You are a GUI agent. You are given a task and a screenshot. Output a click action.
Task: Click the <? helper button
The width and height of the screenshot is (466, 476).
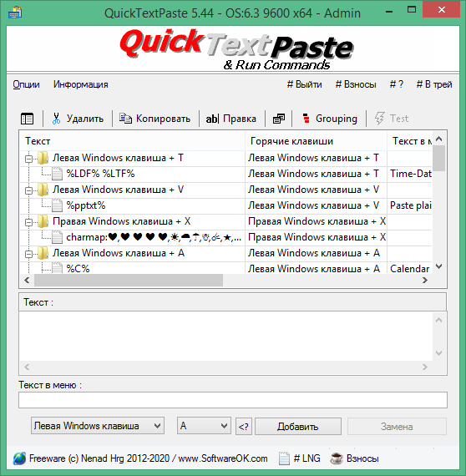point(244,427)
